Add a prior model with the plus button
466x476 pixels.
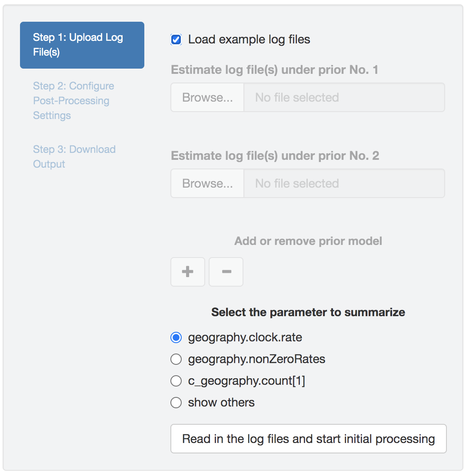(187, 272)
